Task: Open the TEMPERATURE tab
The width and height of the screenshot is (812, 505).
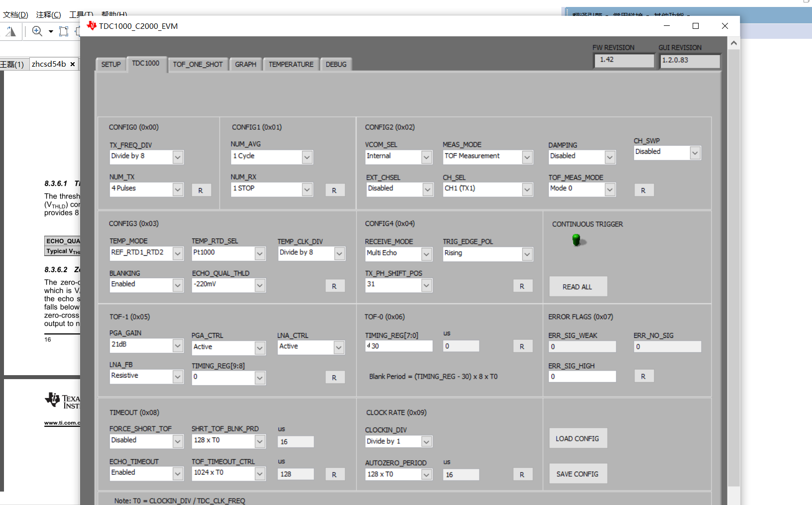Action: pos(291,65)
